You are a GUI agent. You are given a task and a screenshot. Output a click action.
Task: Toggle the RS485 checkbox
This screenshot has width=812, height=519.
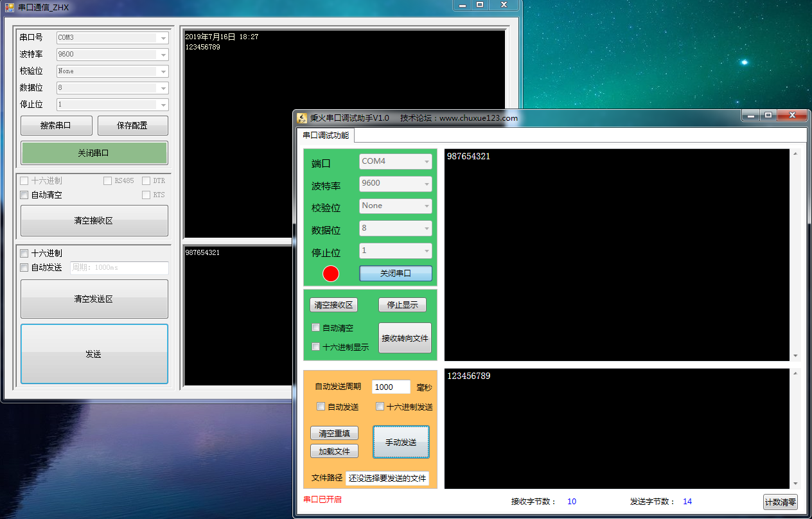[108, 180]
